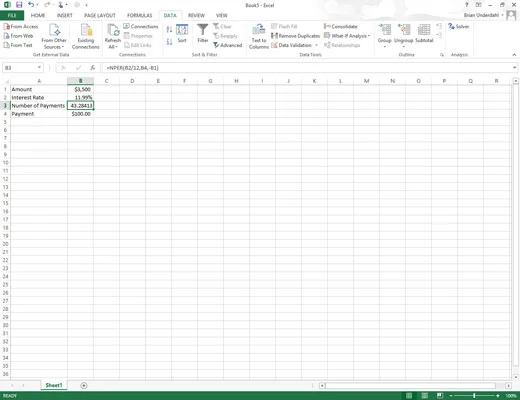
Task: Launch the Solver add-in
Action: tap(459, 26)
